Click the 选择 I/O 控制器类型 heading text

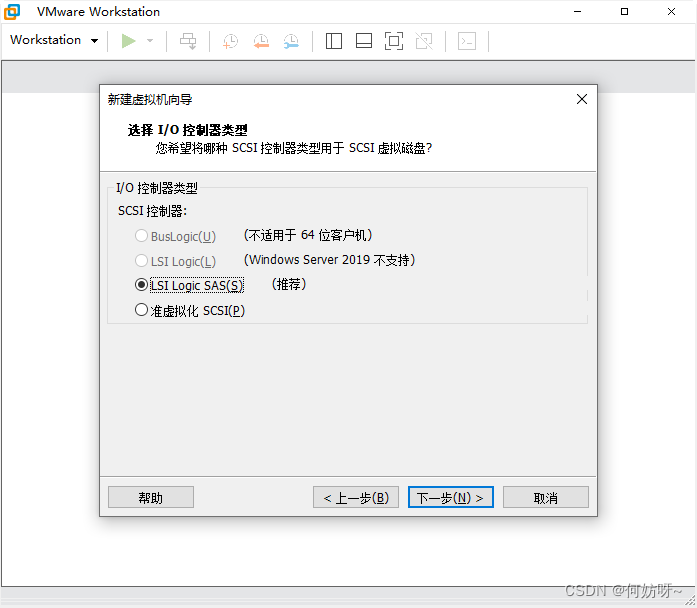[x=187, y=130]
